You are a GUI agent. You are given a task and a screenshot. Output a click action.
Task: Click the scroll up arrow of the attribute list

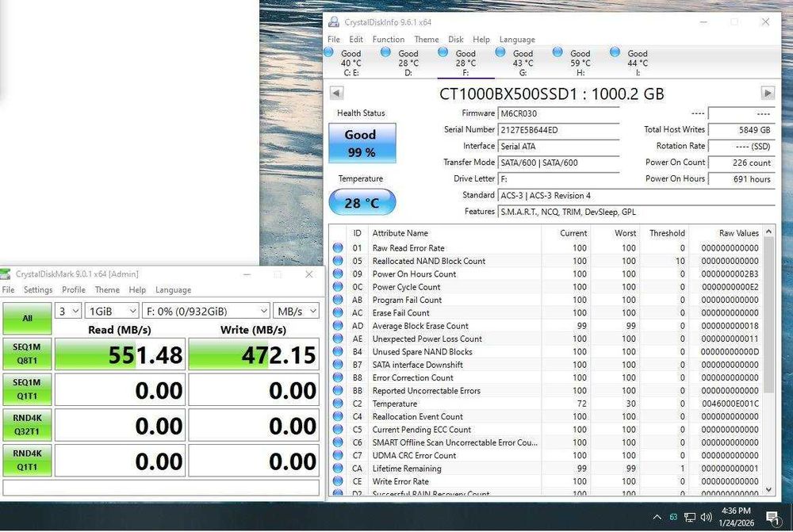tap(768, 232)
